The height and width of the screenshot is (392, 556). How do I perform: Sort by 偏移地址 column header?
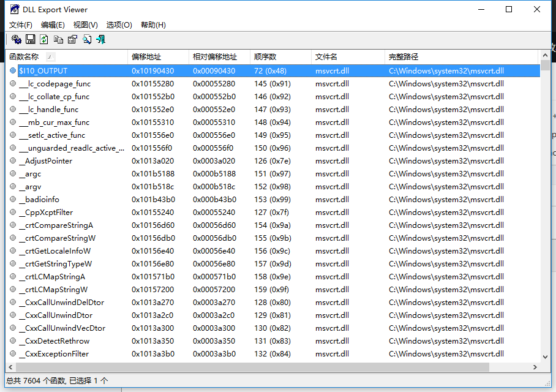(158, 57)
